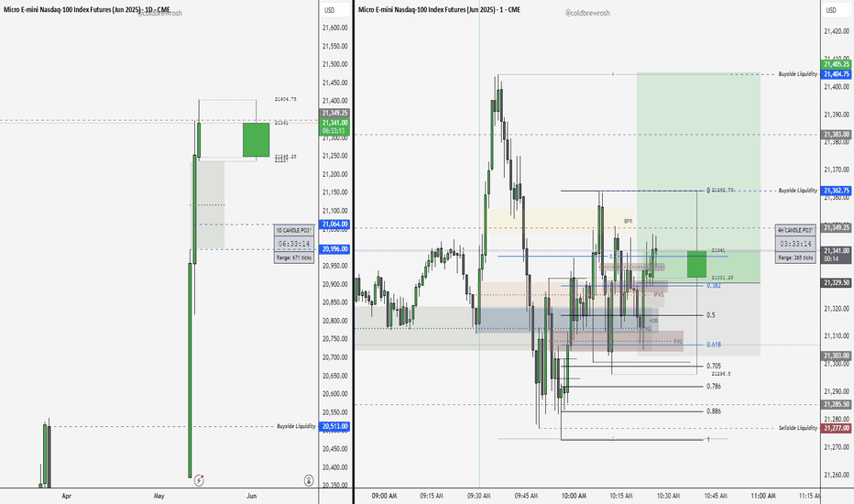
Task: Click the Jun label on the time axis
Action: [x=252, y=496]
